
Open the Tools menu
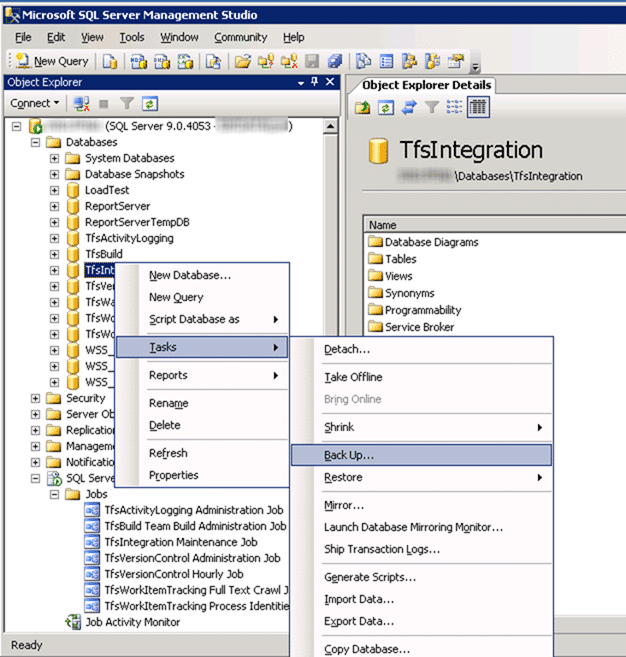(132, 37)
